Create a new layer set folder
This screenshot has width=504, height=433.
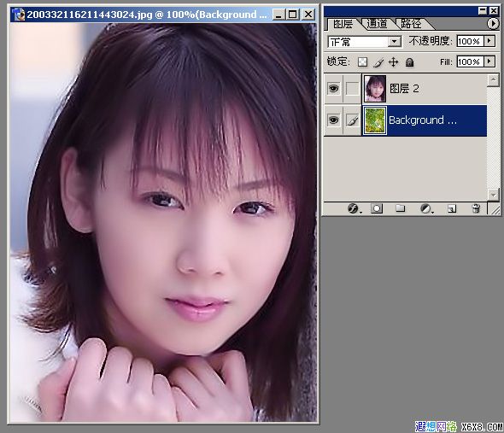coord(400,208)
